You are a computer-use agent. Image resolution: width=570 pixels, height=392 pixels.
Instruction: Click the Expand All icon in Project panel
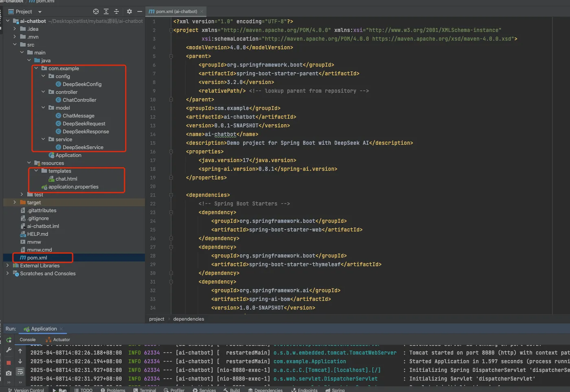click(106, 11)
